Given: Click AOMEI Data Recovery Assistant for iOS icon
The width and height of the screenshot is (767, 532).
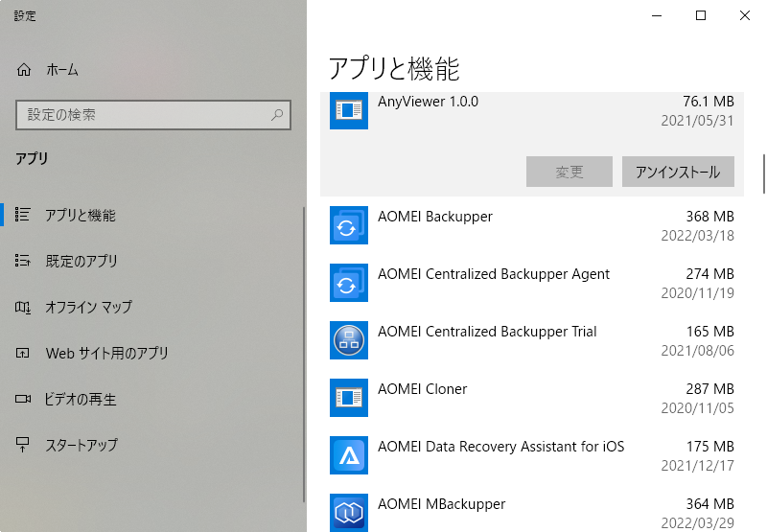Looking at the screenshot, I should [349, 455].
